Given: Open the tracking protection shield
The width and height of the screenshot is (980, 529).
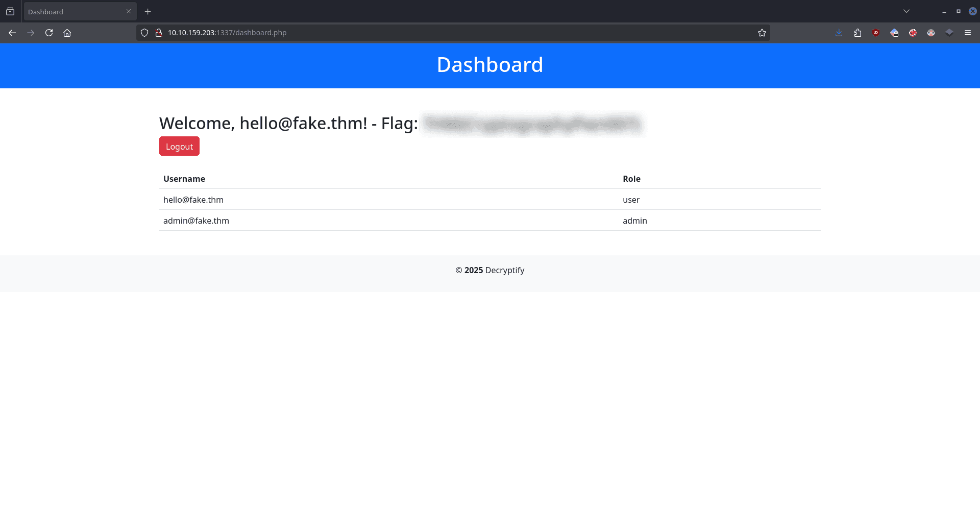Looking at the screenshot, I should pyautogui.click(x=144, y=33).
